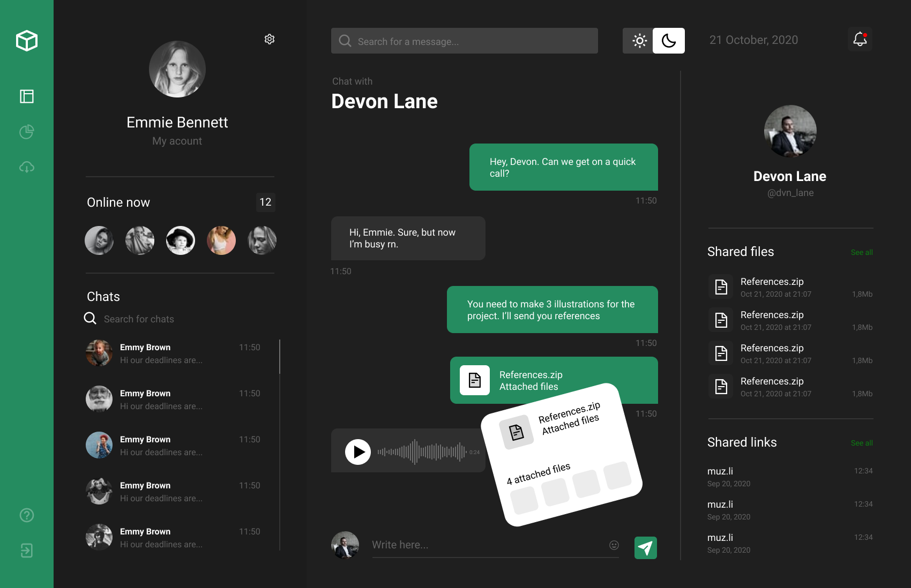
Task: Open first References.zip in Shared files
Action: (772, 282)
